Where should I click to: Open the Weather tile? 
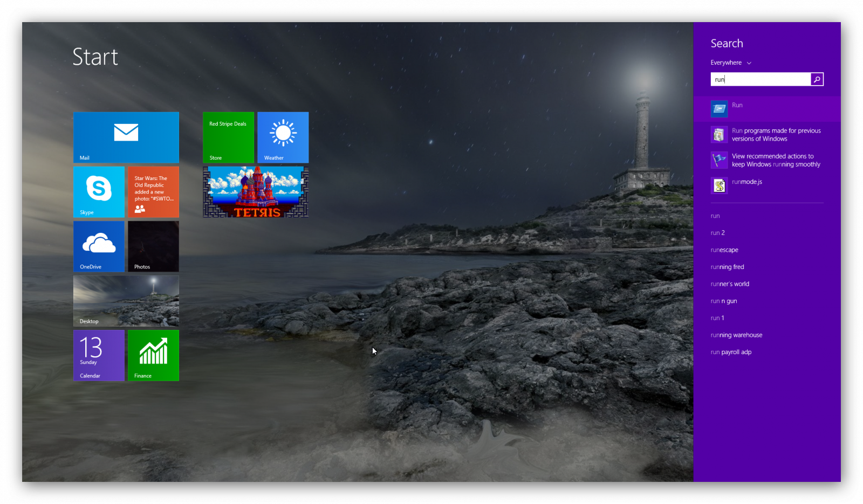tap(283, 137)
